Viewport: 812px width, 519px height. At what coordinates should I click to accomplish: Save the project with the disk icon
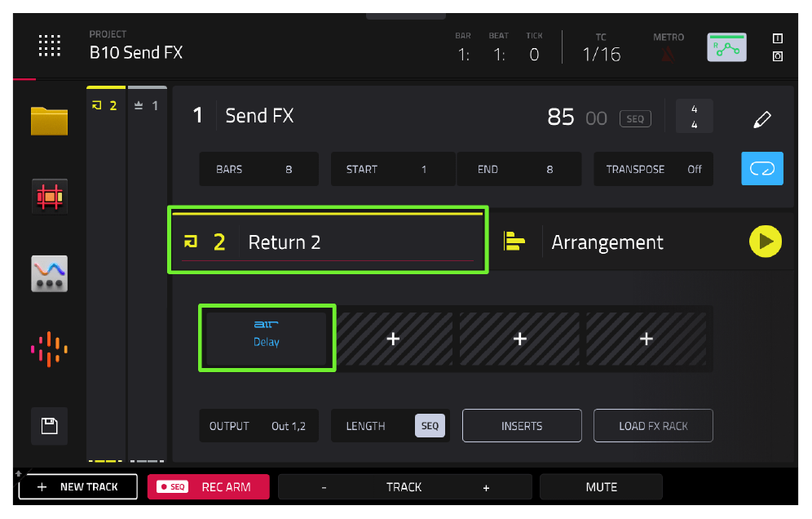tap(49, 426)
